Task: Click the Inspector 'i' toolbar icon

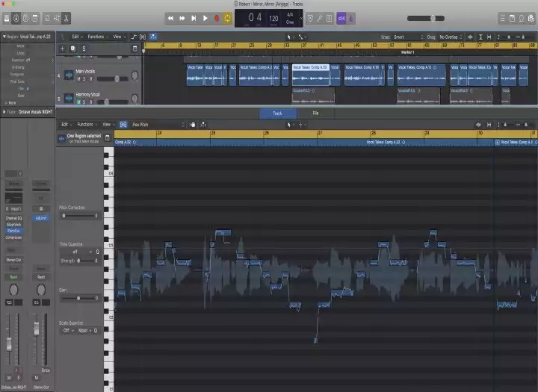Action: click(16, 18)
